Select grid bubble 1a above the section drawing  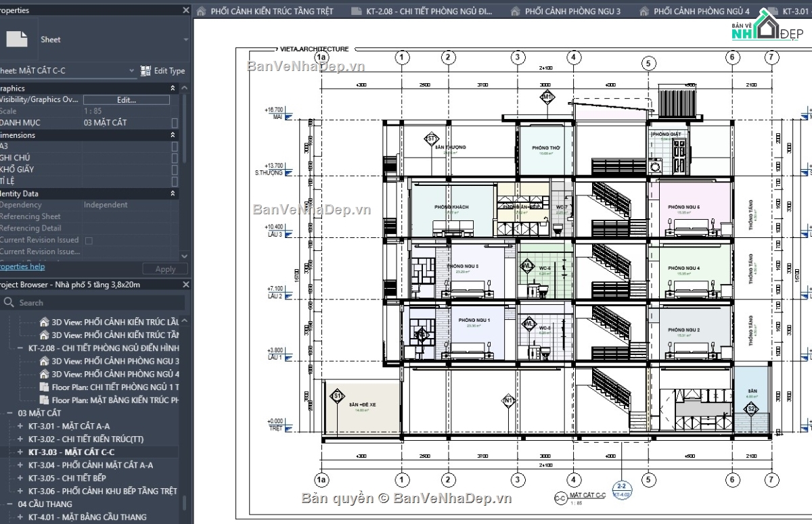[x=321, y=57]
